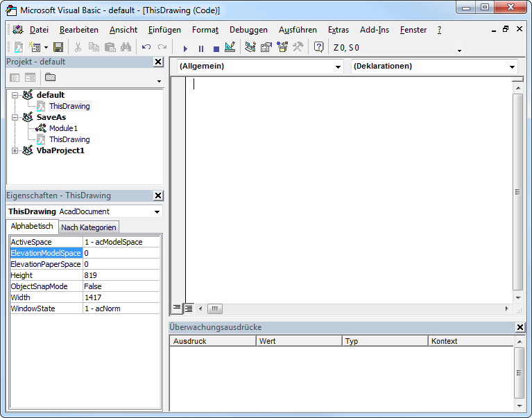
Task: Toggle Design Mode icon in toolbar
Action: click(x=230, y=47)
